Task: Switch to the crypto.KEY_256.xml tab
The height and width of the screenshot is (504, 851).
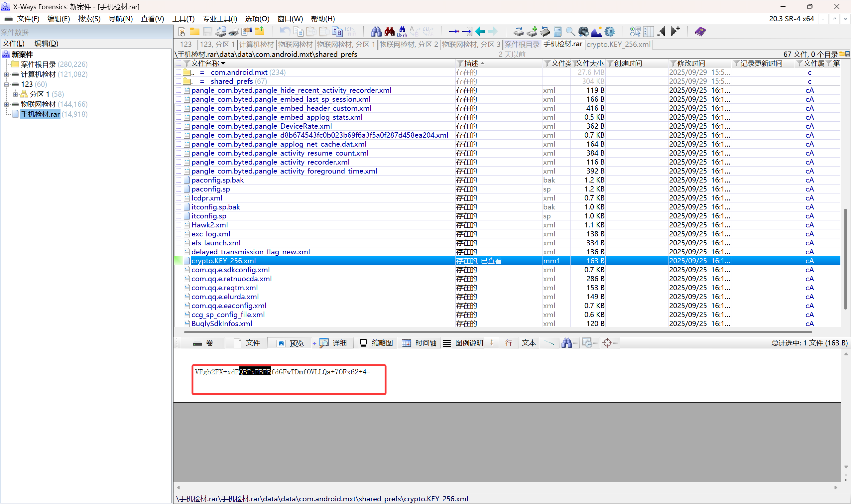Action: click(x=618, y=44)
